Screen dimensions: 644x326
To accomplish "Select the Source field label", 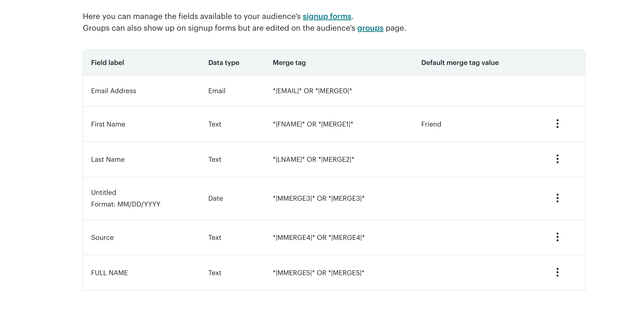I will [x=102, y=238].
